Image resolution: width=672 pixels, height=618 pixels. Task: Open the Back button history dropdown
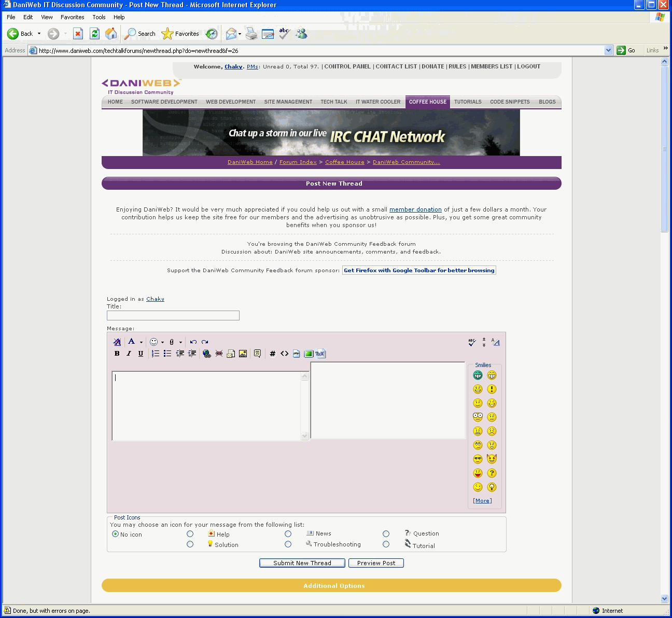39,34
